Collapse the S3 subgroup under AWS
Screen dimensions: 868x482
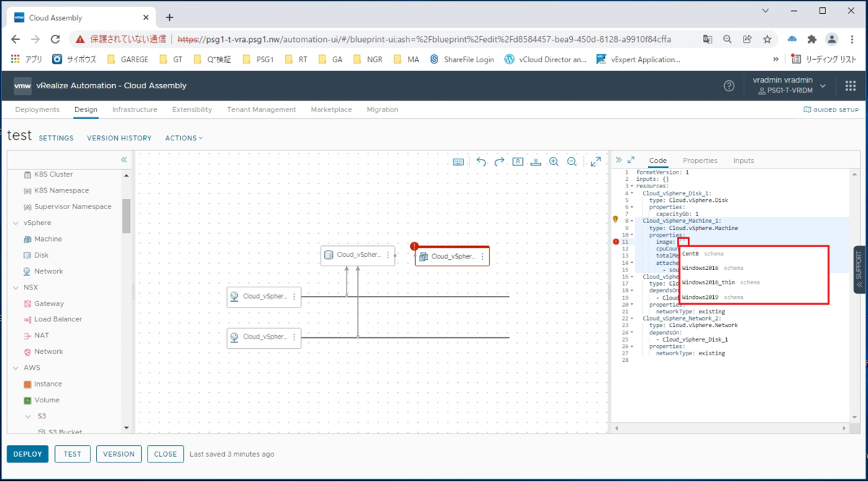coord(28,417)
